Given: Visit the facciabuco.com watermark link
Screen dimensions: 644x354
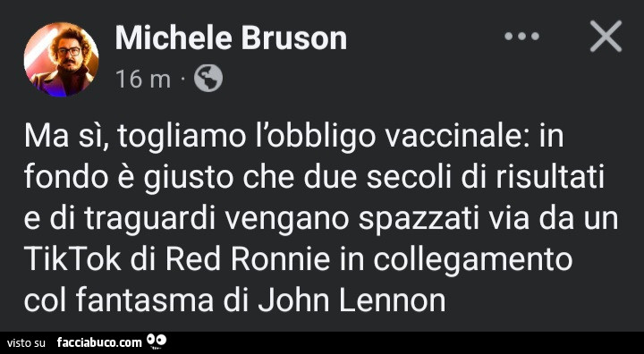Looking at the screenshot, I should (x=99, y=342).
